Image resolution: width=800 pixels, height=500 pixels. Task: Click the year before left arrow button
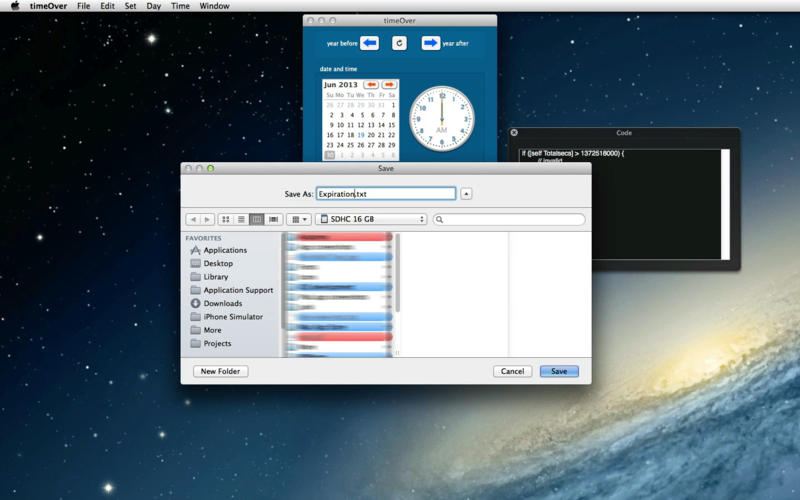pyautogui.click(x=369, y=43)
